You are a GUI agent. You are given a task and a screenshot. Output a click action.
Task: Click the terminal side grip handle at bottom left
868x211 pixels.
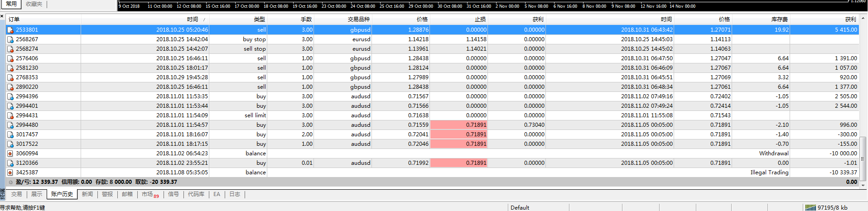coord(2,195)
